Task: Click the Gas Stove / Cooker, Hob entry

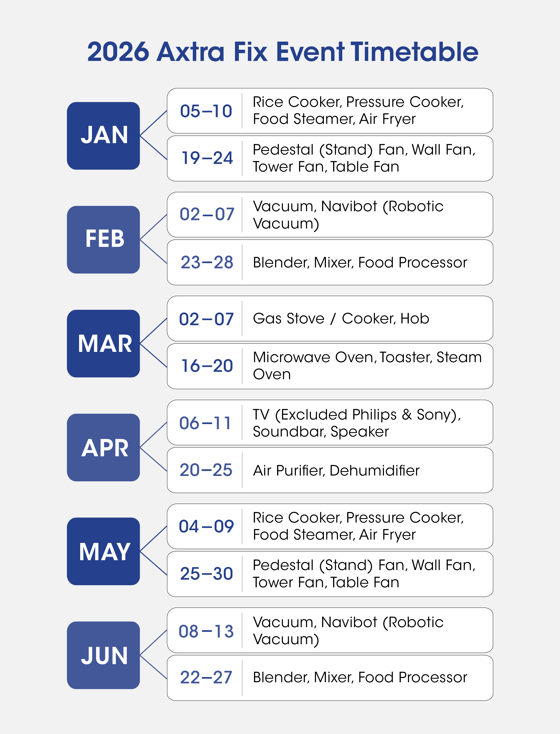Action: pyautogui.click(x=341, y=319)
